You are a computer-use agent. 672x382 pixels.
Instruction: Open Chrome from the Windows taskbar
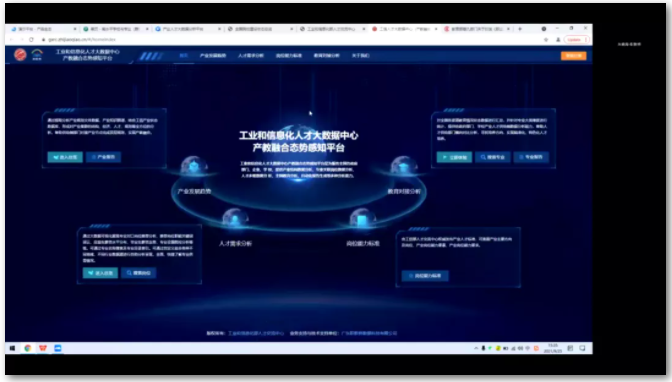(28, 348)
